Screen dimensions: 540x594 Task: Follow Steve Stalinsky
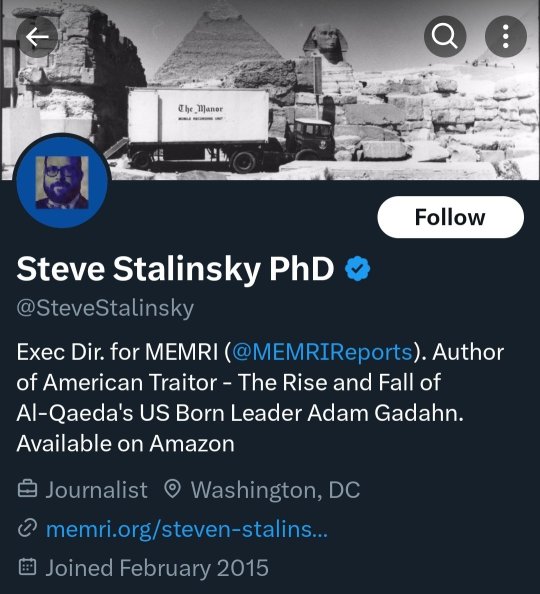tap(451, 217)
